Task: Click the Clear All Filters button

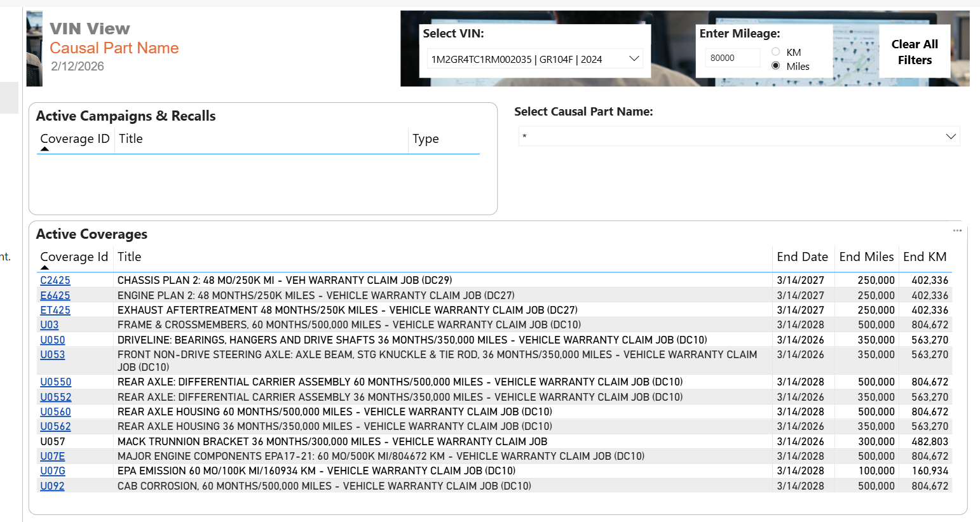Action: [x=914, y=52]
